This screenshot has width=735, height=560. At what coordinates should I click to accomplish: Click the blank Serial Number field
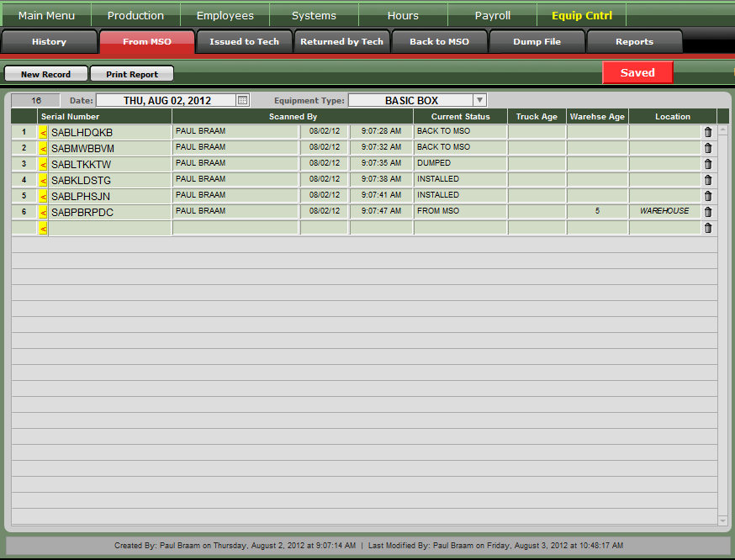tap(109, 228)
